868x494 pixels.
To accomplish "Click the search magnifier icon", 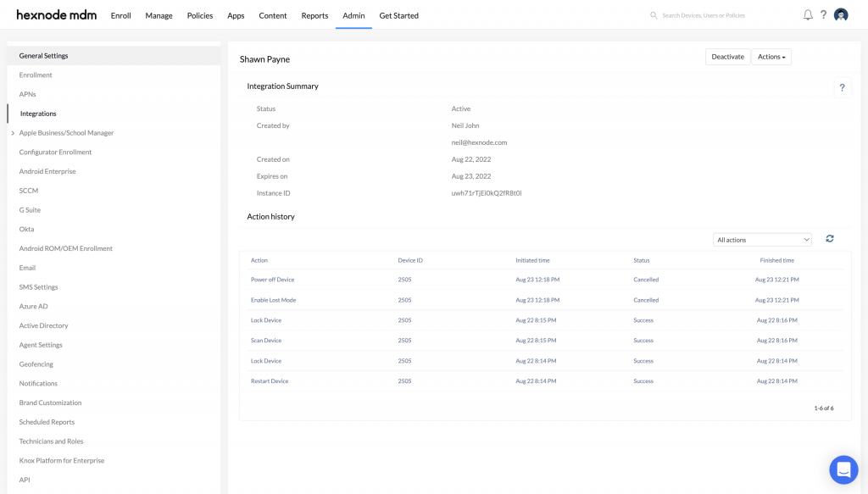I will click(x=653, y=14).
